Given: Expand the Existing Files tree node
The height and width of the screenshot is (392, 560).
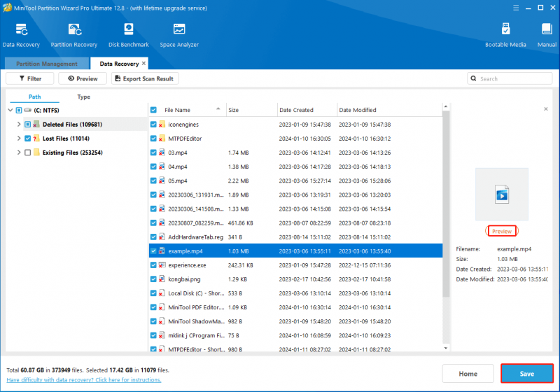Looking at the screenshot, I should 19,153.
